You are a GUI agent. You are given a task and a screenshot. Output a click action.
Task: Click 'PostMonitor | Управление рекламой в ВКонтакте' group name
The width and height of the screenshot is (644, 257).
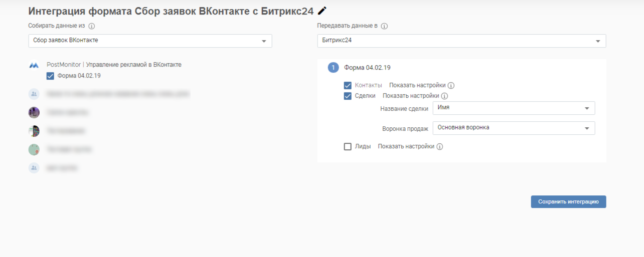pyautogui.click(x=114, y=65)
